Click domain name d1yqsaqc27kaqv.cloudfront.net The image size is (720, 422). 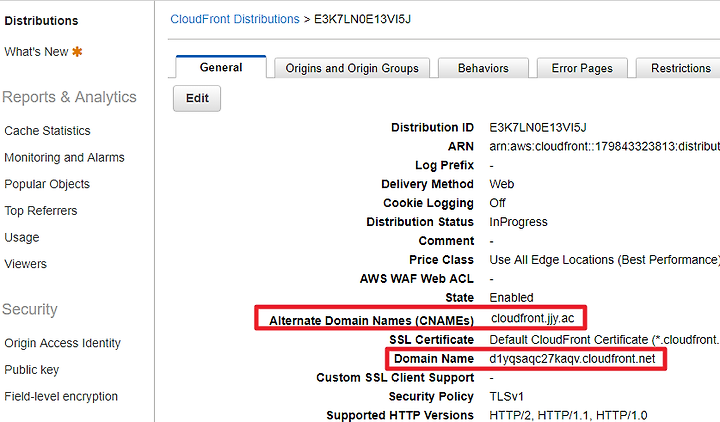point(572,359)
